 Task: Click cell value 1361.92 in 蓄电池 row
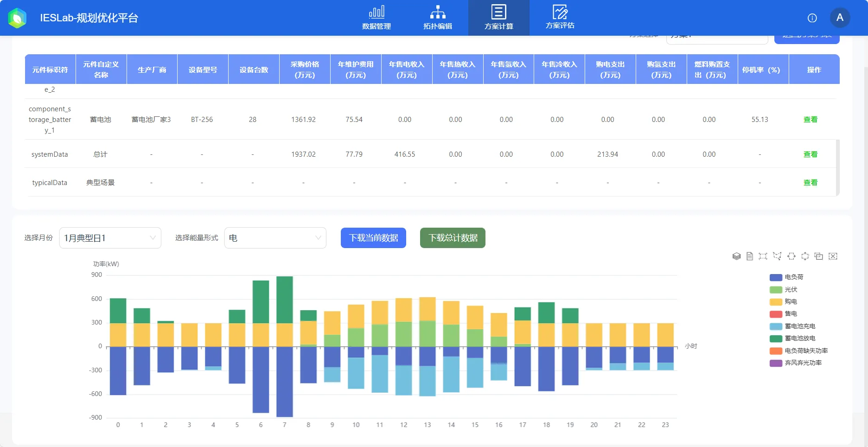303,120
